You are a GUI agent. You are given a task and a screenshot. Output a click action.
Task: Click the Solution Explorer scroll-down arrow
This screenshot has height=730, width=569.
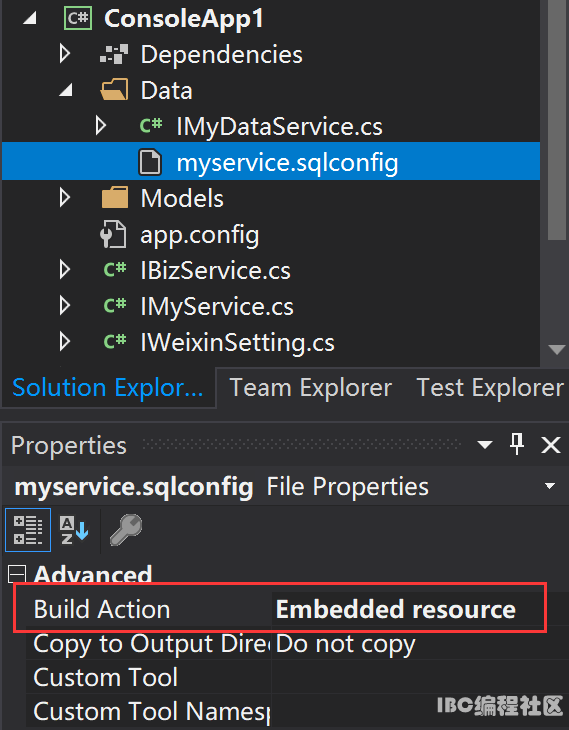click(x=556, y=350)
